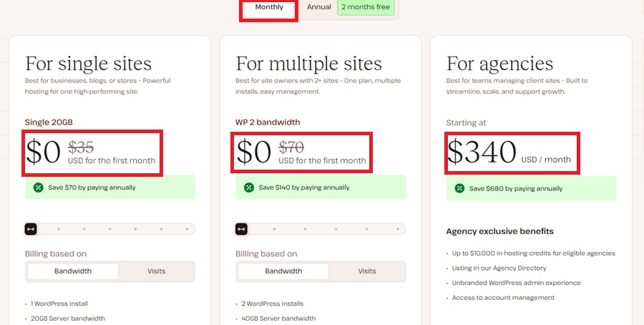Click green percent icon beside Save $70

(x=38, y=188)
